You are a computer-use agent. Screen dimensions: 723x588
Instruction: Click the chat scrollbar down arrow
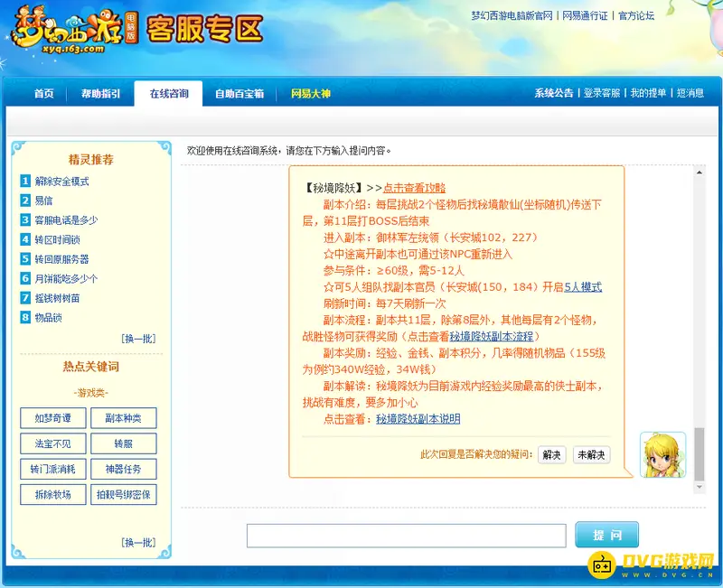(x=700, y=487)
